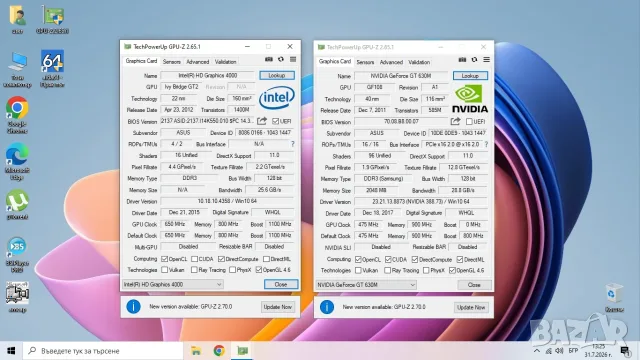Open Microsoft Edge desktop shortcut

tap(17, 162)
